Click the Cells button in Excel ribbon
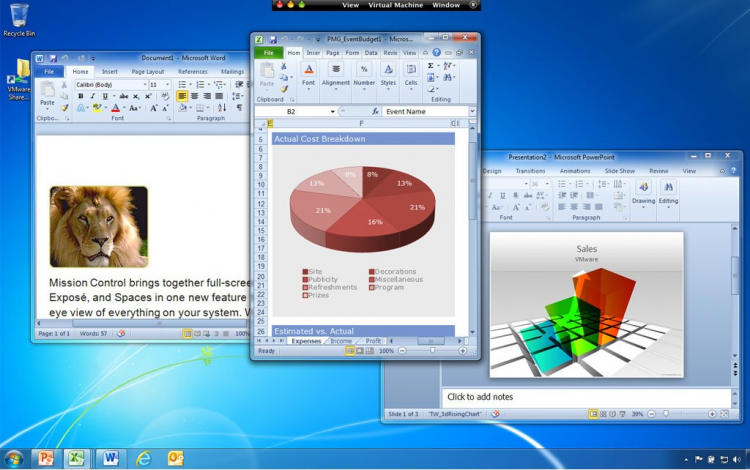This screenshot has height=470, width=750. tap(411, 77)
